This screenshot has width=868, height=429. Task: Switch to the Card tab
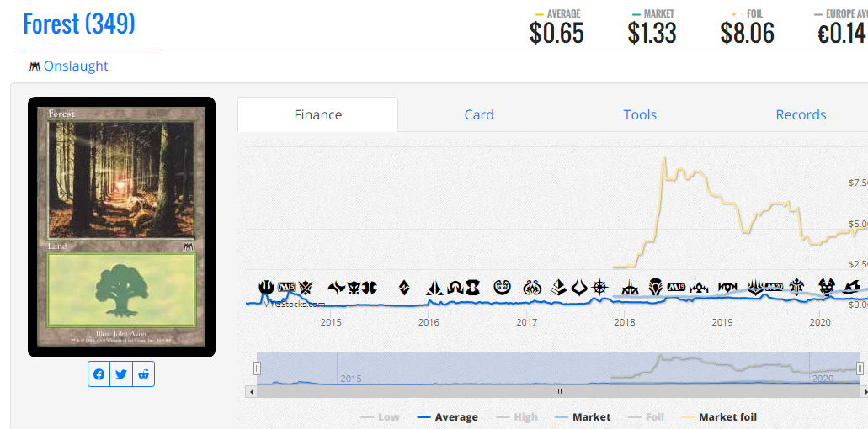[x=479, y=115]
